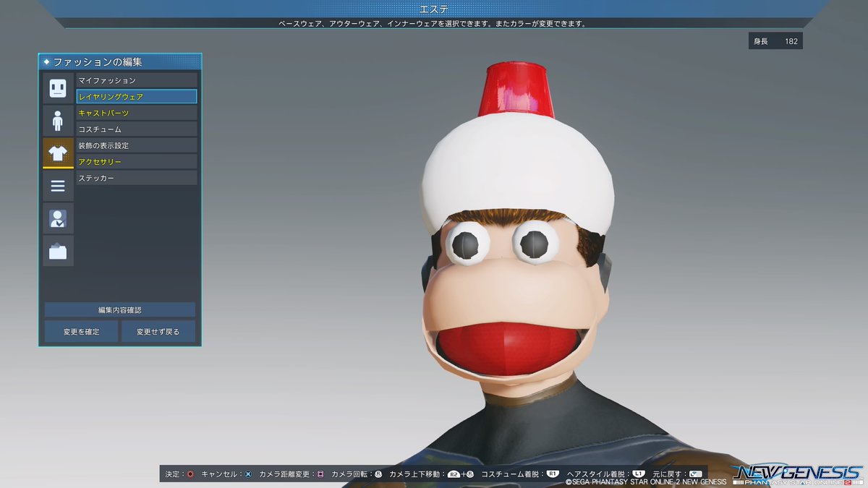Click the L1 icon for ヘアスタイル着脱

point(638,474)
